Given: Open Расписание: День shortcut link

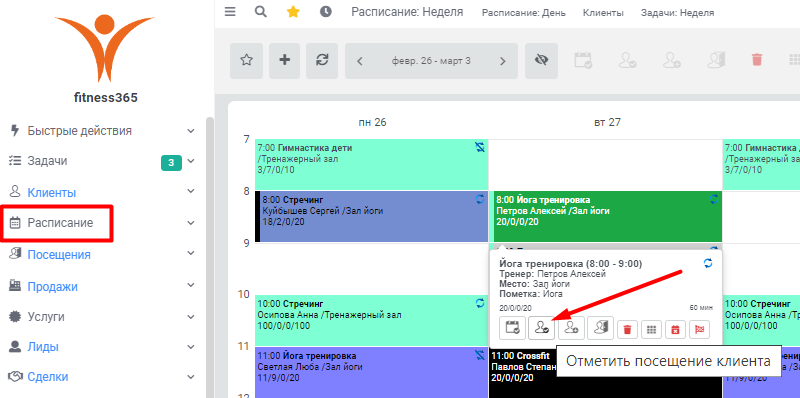Looking at the screenshot, I should pyautogui.click(x=523, y=13).
